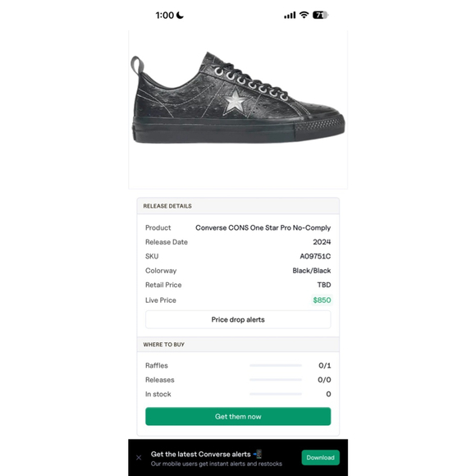Tap the phone emoji in alerts banner

point(258,454)
